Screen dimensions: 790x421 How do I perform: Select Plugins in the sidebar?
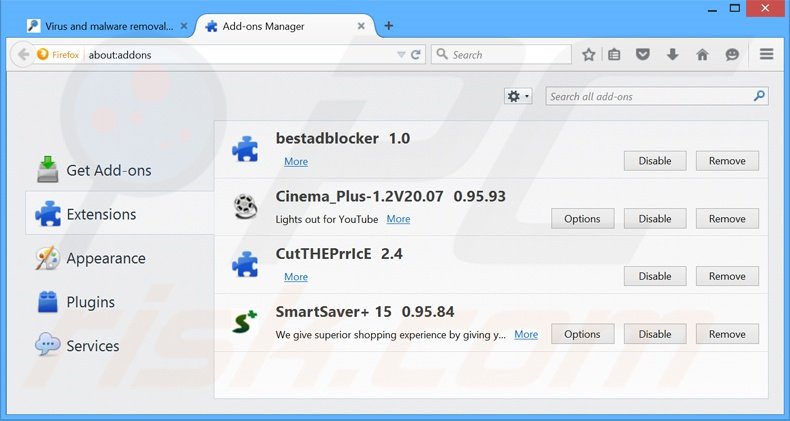click(90, 302)
